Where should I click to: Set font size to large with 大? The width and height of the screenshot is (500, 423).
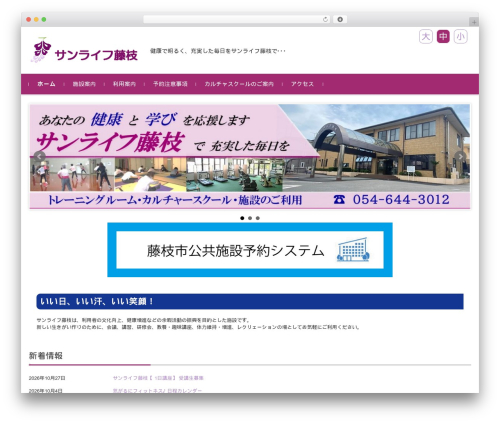point(426,36)
